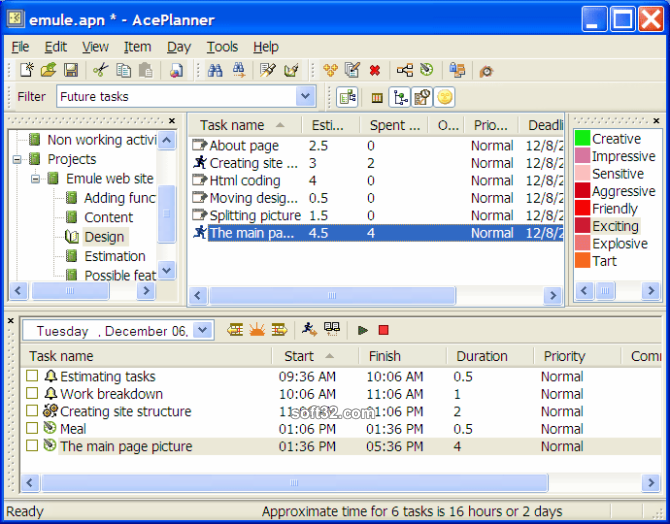This screenshot has width=670, height=524.
Task: Open the Tools menu
Action: click(x=222, y=47)
